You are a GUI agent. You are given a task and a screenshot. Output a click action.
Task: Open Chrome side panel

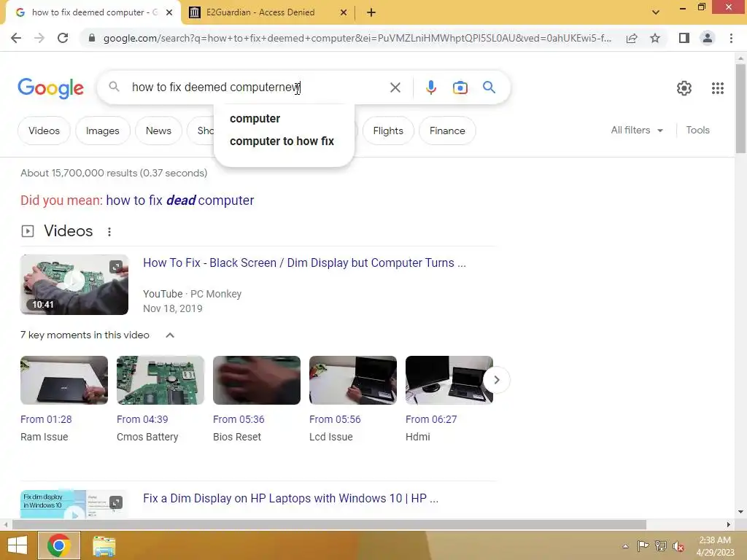[684, 38]
